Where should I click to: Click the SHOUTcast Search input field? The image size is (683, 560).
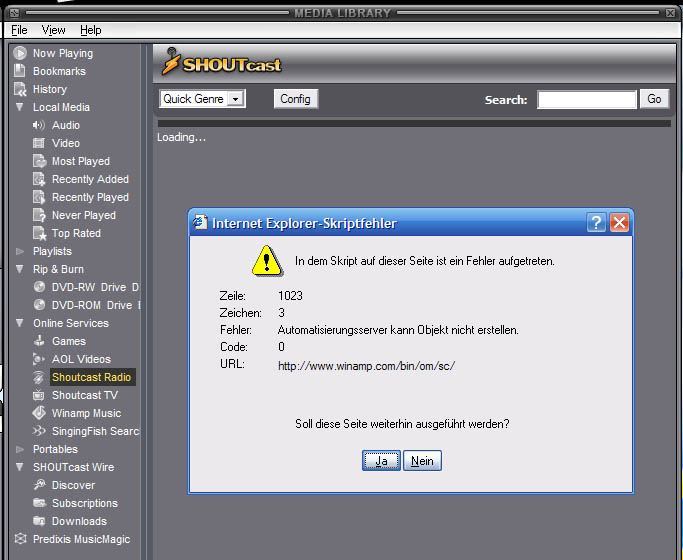click(x=587, y=100)
